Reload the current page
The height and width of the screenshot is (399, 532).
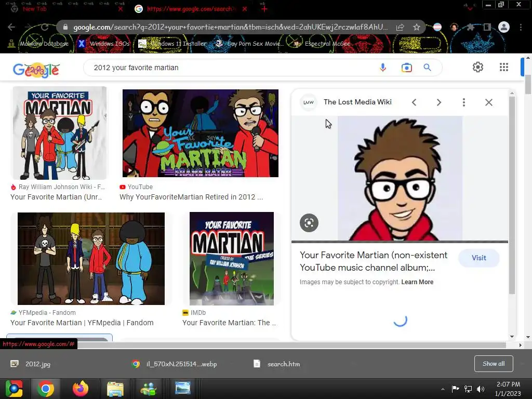click(x=45, y=27)
